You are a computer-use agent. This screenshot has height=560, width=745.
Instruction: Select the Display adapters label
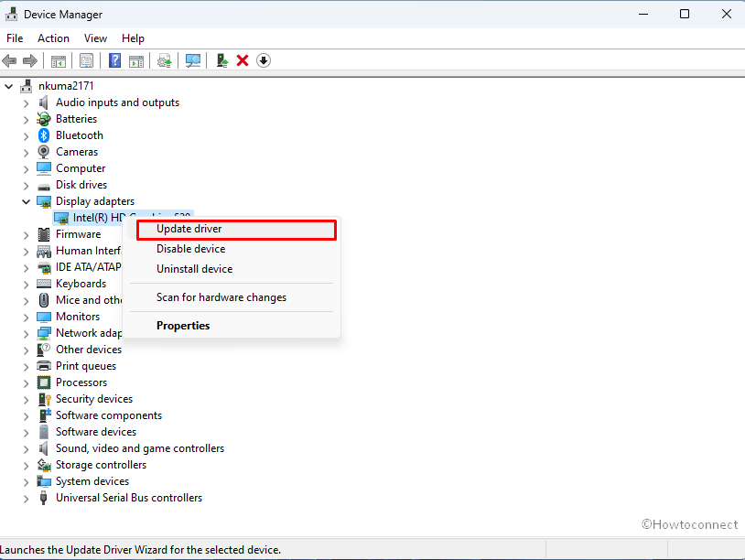tap(95, 201)
